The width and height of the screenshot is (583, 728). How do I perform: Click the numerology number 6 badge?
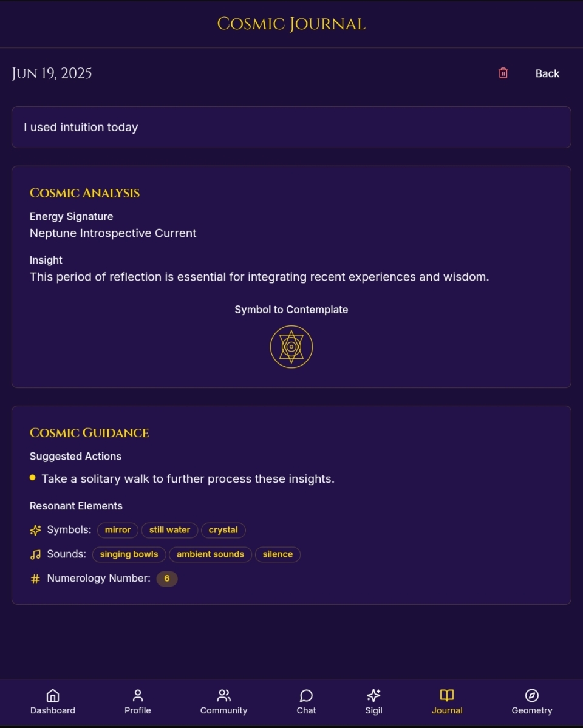point(167,579)
